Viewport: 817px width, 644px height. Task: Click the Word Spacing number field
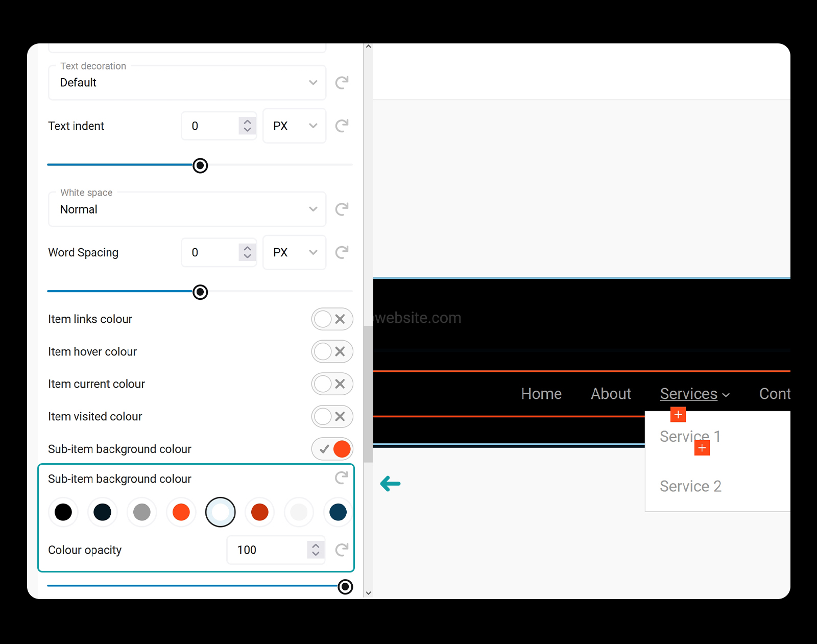(219, 252)
